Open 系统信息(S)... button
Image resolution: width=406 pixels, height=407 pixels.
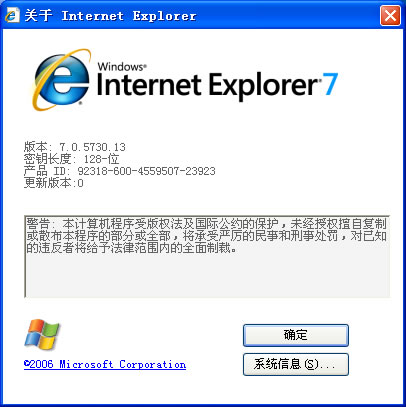pos(296,364)
